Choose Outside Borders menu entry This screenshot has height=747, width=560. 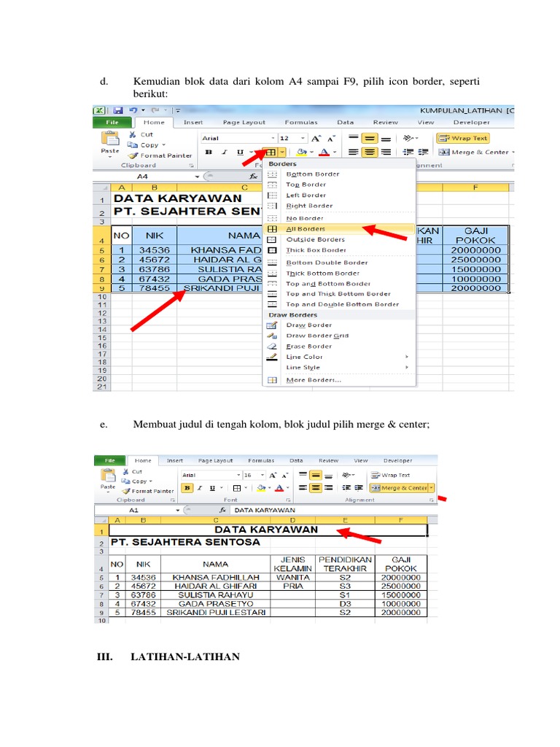338,239
